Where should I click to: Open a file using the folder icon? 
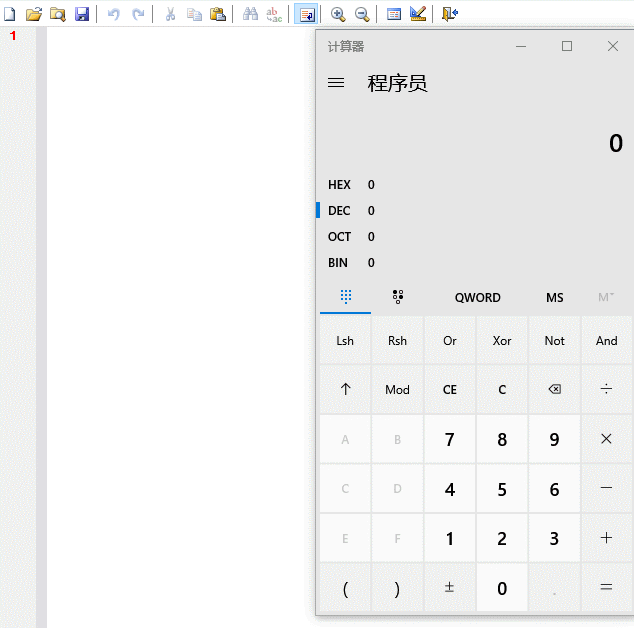(33, 14)
